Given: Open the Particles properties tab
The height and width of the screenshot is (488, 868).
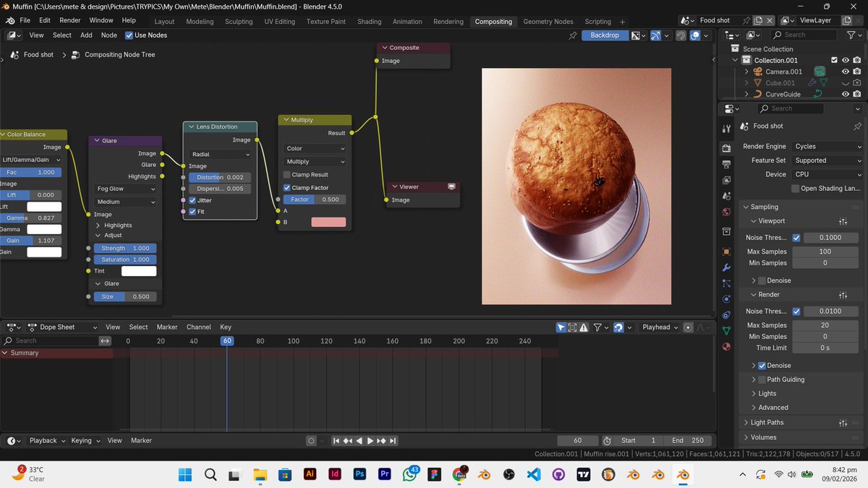Looking at the screenshot, I should tap(726, 283).
